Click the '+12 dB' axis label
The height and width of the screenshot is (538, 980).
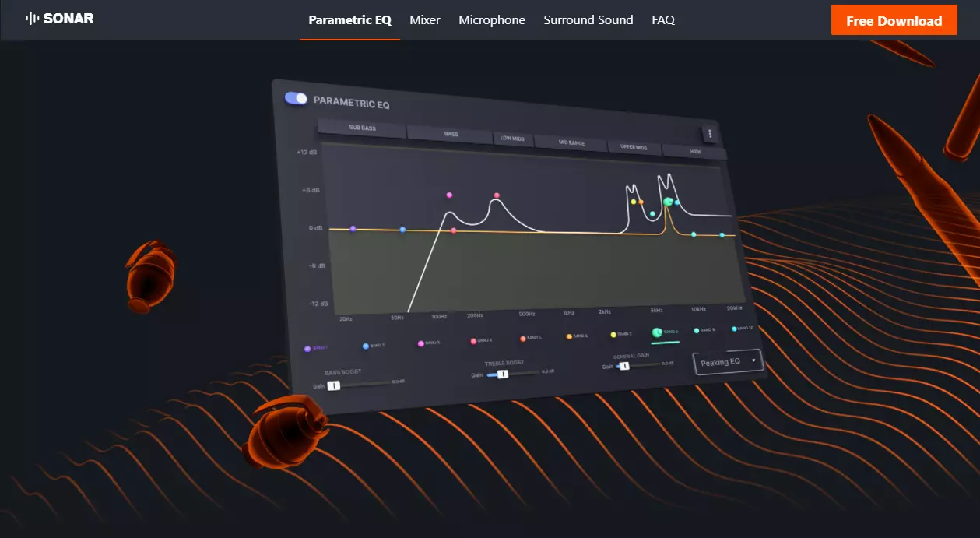point(307,152)
